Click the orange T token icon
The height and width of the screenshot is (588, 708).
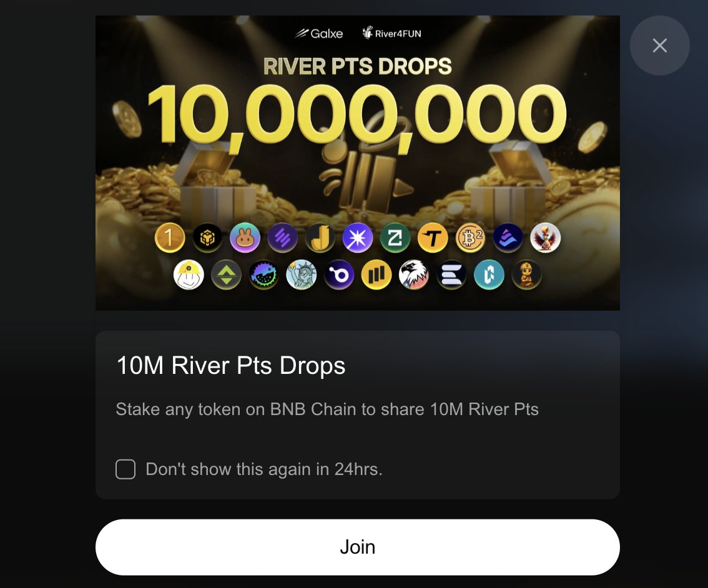(x=433, y=237)
